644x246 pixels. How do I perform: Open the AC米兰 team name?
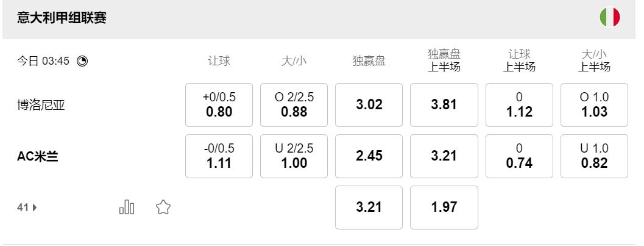pos(38,156)
